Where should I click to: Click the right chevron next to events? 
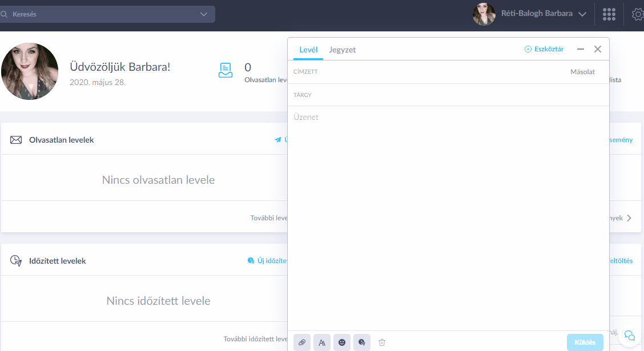click(629, 218)
